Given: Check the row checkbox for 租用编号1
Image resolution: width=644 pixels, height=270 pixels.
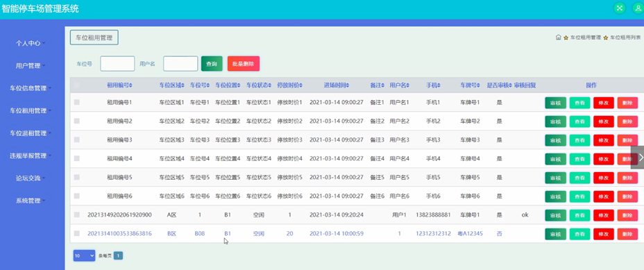Looking at the screenshot, I should point(77,102).
